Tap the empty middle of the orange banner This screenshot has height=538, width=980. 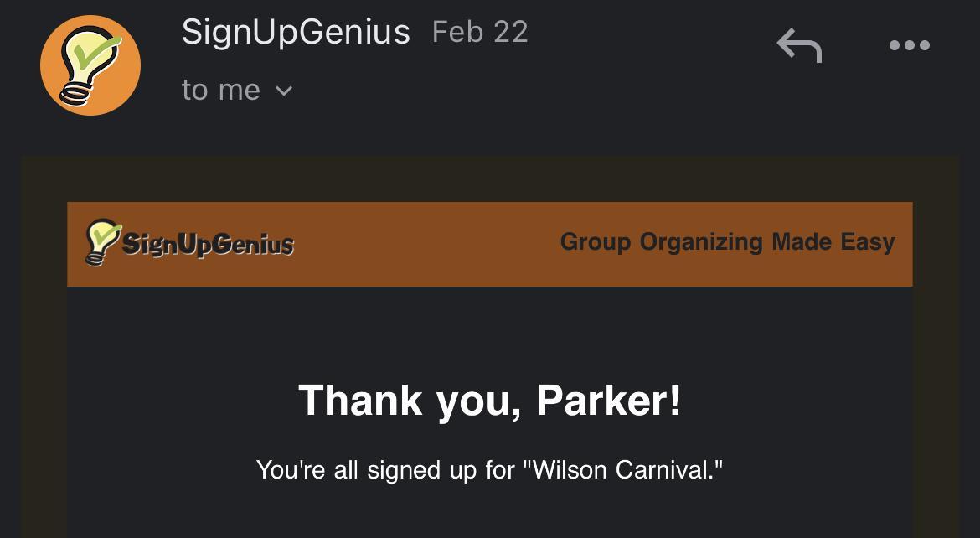pos(427,244)
